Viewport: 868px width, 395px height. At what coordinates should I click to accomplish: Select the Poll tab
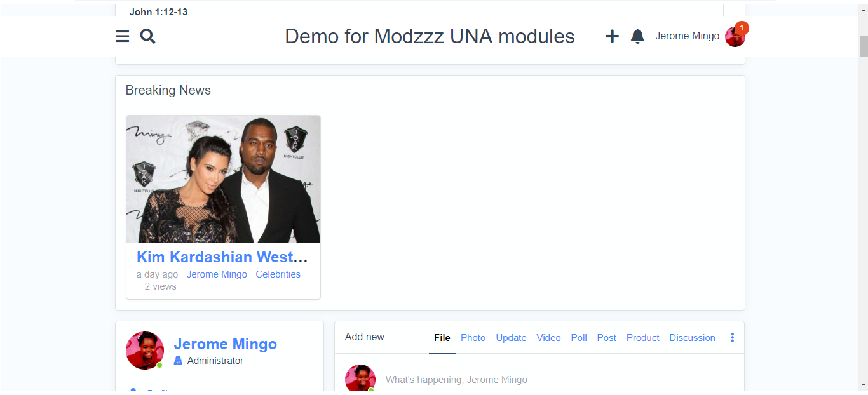tap(579, 338)
